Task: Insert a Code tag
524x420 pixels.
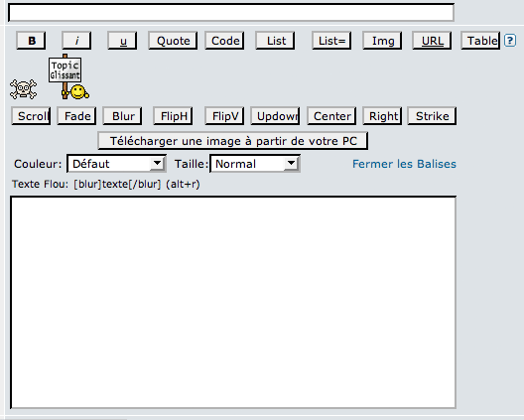Action: tap(224, 41)
